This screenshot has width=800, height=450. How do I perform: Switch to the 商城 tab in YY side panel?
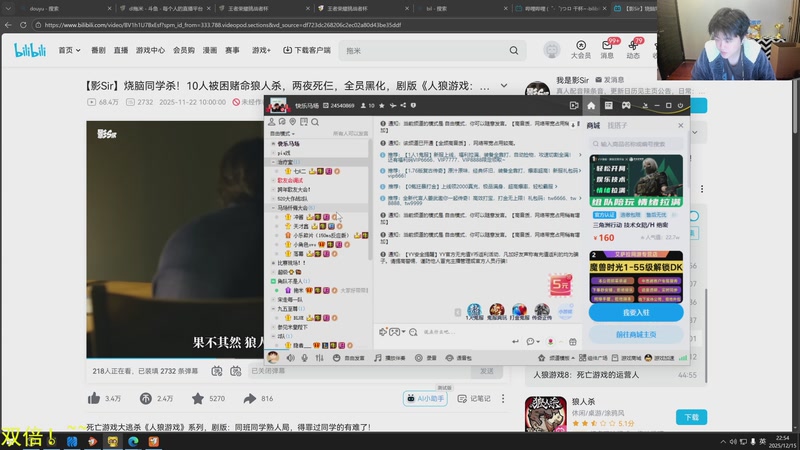tap(593, 126)
